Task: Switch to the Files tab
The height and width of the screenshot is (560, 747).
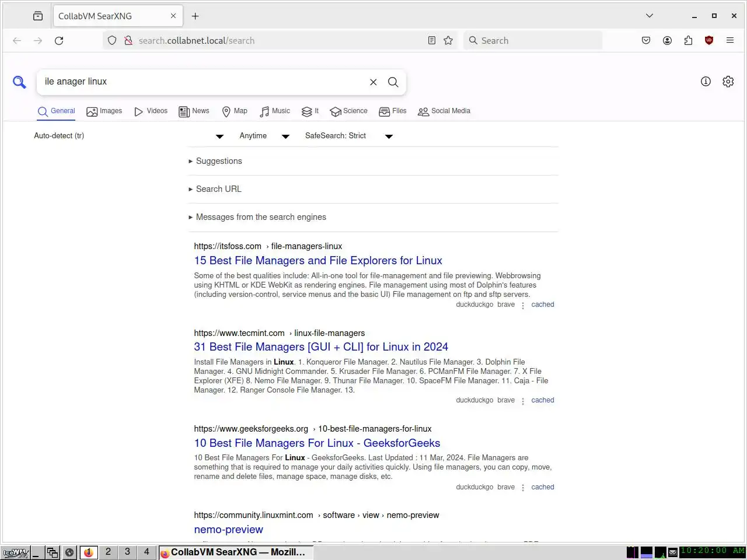Action: point(393,111)
